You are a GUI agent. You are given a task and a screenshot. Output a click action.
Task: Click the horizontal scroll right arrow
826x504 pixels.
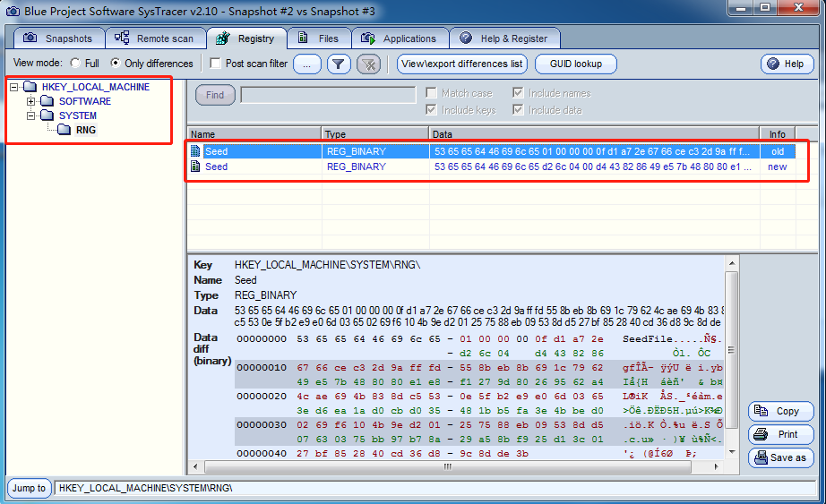716,466
